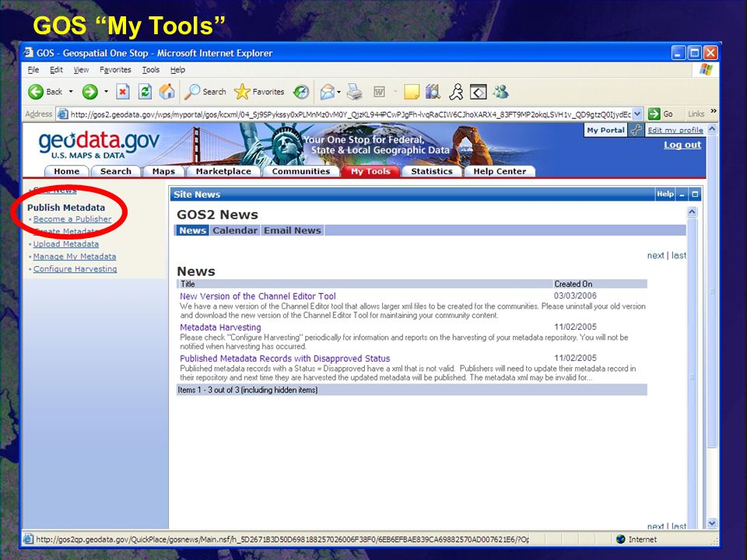Click the code brackets toolbar icon
Image resolution: width=747 pixels, height=560 pixels.
pos(479,92)
